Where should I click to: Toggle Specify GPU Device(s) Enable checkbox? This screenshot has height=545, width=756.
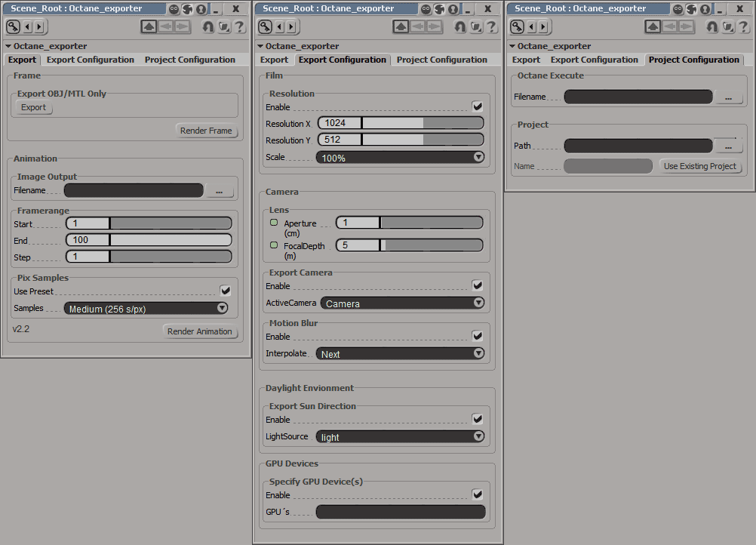coord(478,494)
